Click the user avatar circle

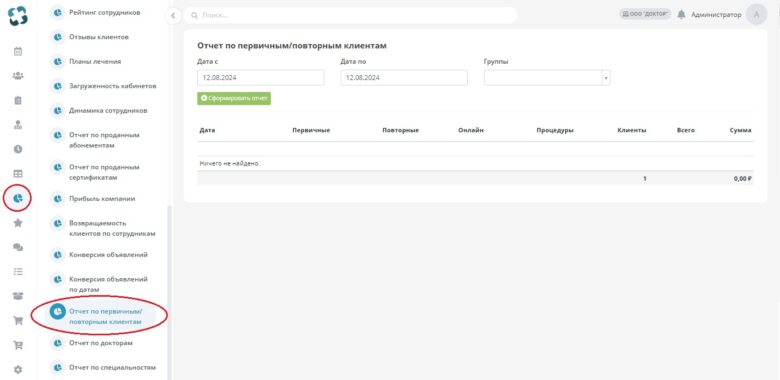[757, 14]
